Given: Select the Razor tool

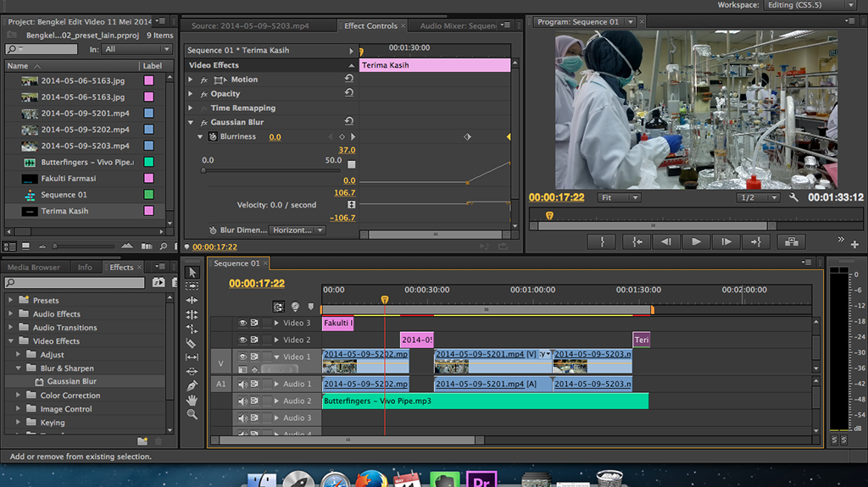Looking at the screenshot, I should point(192,343).
